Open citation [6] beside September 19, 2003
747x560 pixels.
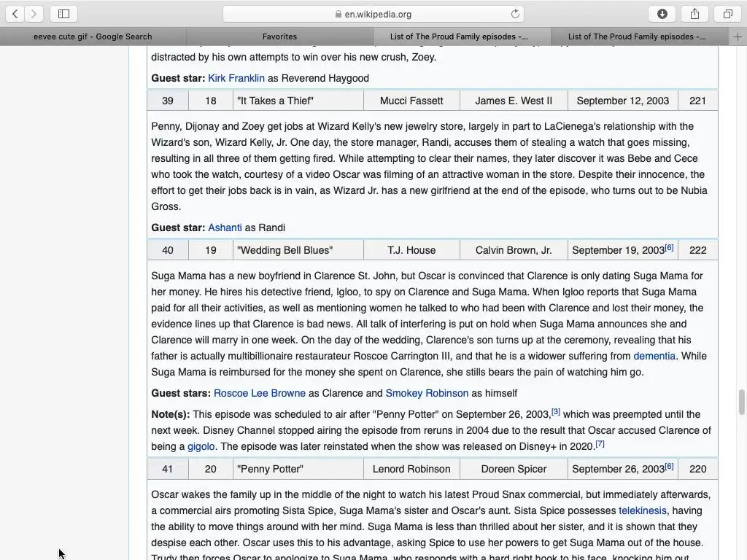[x=670, y=248]
